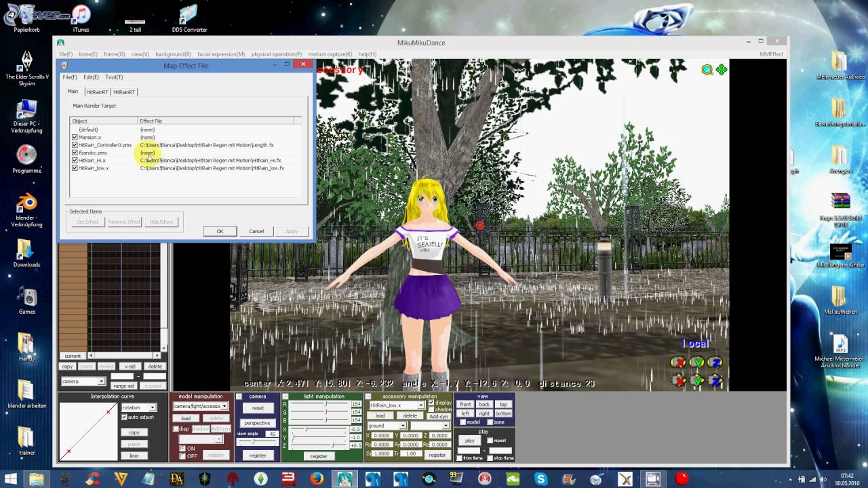This screenshot has width=868, height=488.
Task: Click the local Y move axis icon
Action: 696,381
